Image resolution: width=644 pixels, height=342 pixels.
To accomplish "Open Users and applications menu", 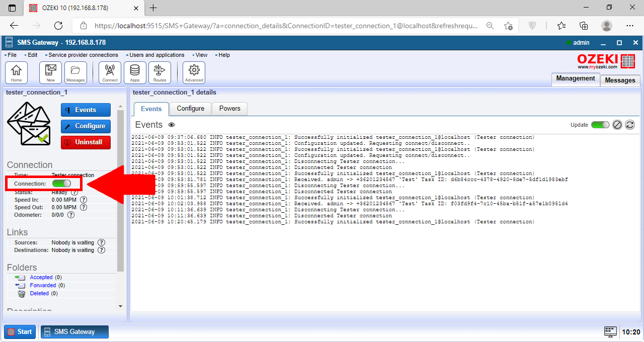I will pos(157,55).
